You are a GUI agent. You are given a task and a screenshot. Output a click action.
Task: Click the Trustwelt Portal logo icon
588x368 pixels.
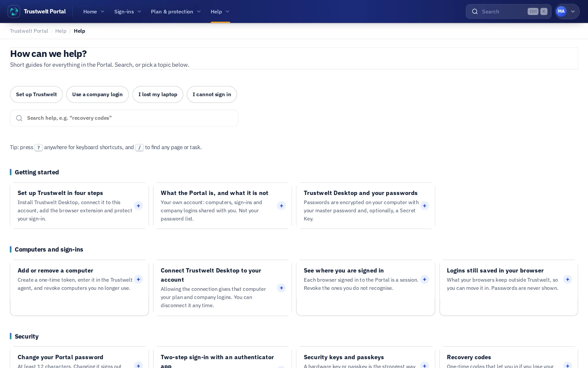click(14, 11)
